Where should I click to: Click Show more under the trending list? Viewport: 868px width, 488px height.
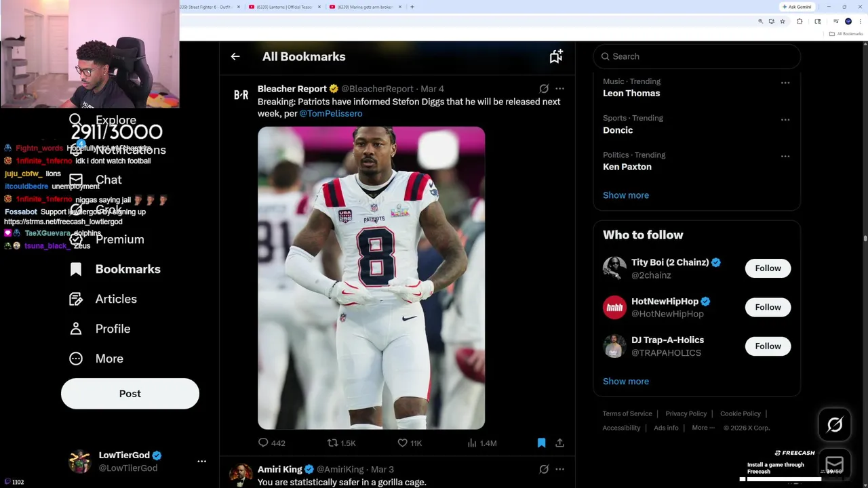pos(626,195)
